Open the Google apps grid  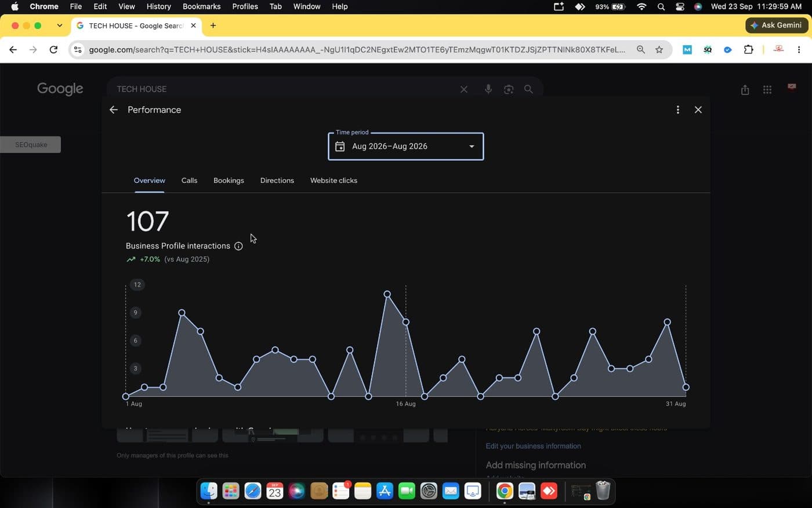pos(767,89)
